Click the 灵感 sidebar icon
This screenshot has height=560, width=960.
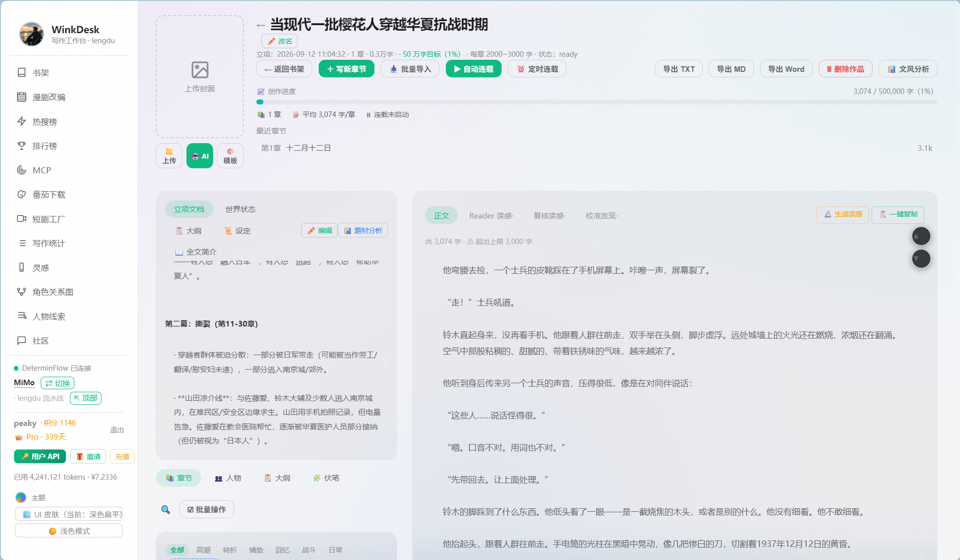22,268
